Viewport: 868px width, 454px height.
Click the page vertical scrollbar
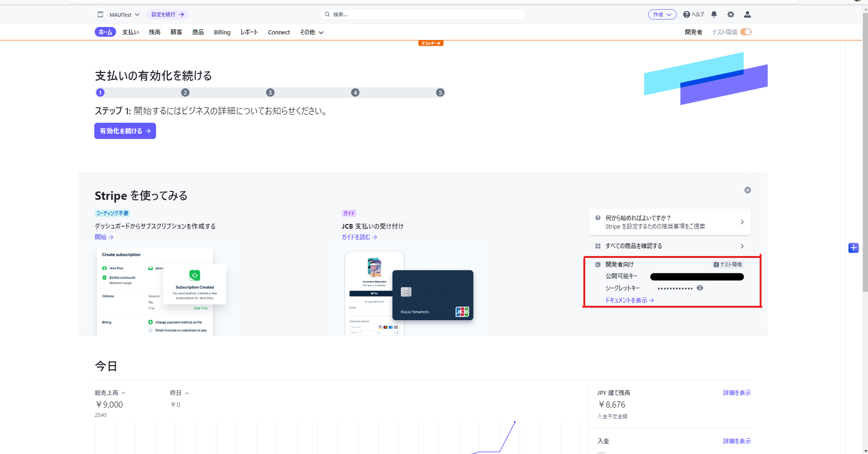[865, 153]
